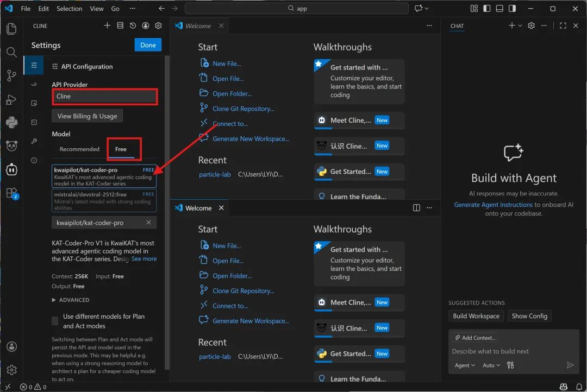Open Copilot status icon in status bar
The image size is (587, 392).
pos(564,387)
